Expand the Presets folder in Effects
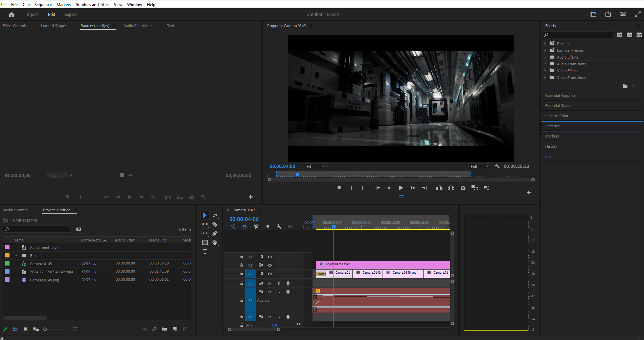 [x=545, y=44]
